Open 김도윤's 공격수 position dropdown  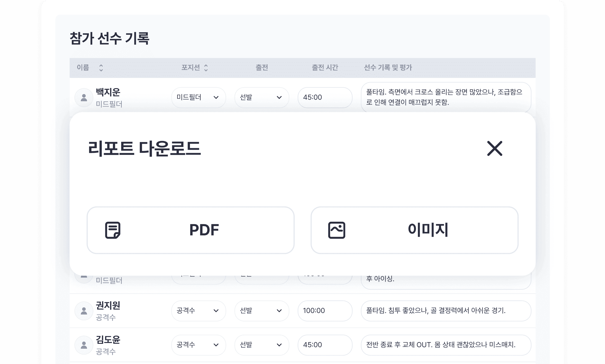(198, 345)
